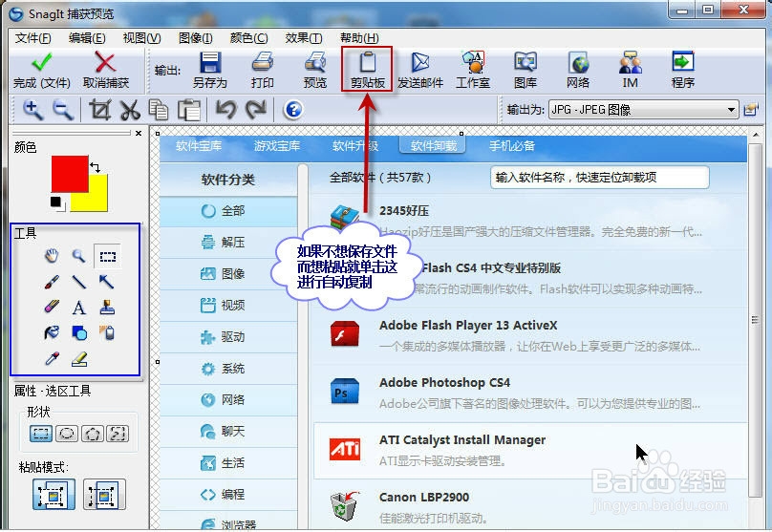Click the Print (打印) output icon

[263, 62]
